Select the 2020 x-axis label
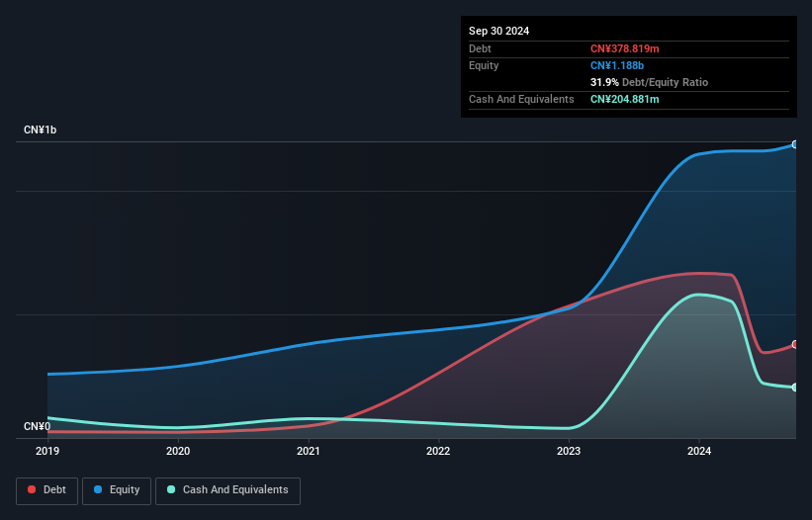This screenshot has width=812, height=520. (178, 451)
